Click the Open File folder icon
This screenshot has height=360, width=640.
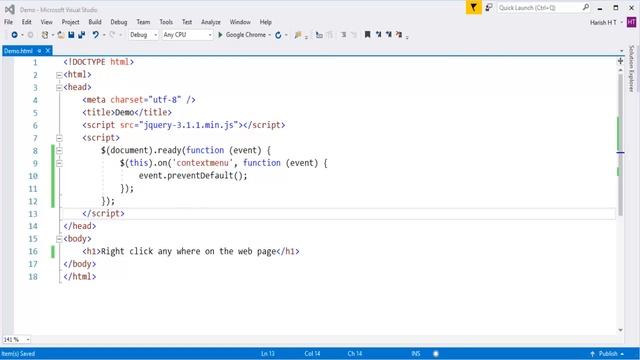pyautogui.click(x=61, y=35)
